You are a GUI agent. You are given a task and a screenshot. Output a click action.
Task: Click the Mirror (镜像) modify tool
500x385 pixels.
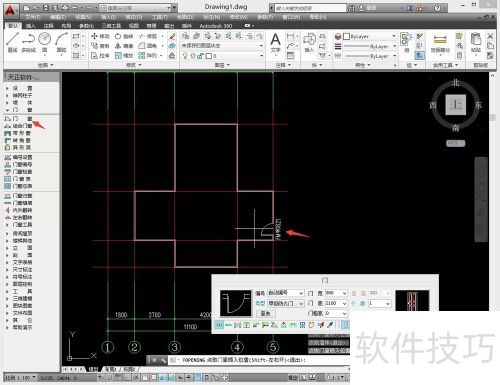click(124, 46)
